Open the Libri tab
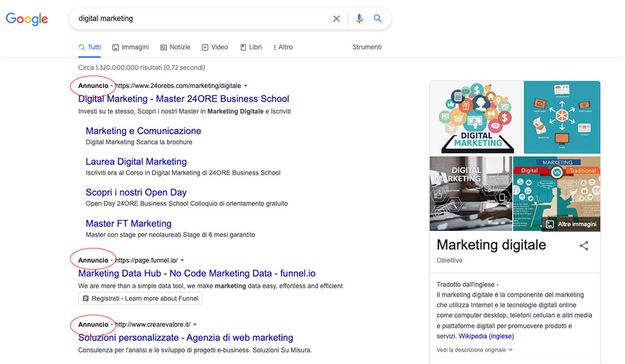 [x=251, y=47]
